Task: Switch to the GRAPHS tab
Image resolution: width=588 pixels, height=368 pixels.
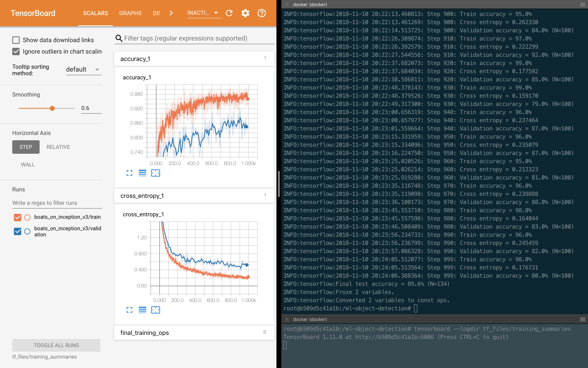Action: pos(130,13)
